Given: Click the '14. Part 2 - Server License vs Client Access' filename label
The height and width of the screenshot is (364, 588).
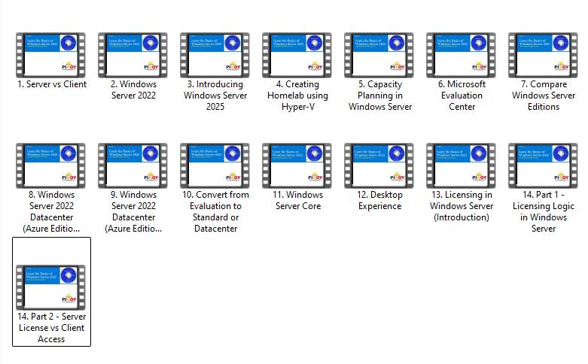Looking at the screenshot, I should (x=51, y=328).
